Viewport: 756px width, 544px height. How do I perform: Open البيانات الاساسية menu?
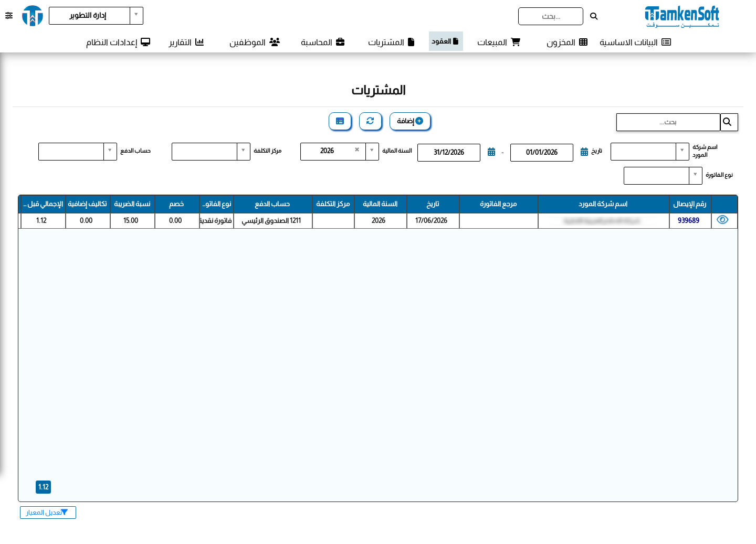point(635,42)
